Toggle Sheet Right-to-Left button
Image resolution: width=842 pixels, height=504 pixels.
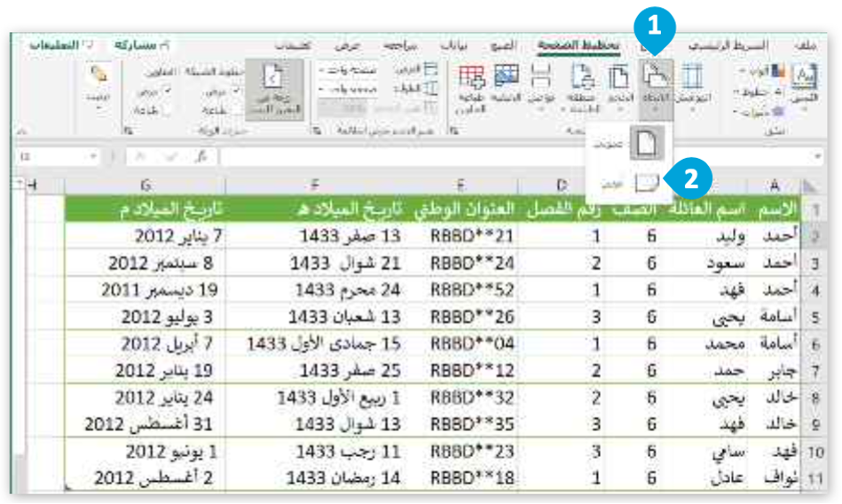(274, 90)
